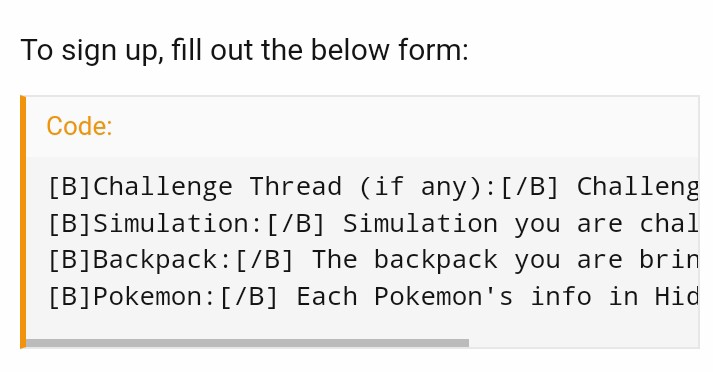Click the "To sign up, fill out the below form:" text

coord(245,50)
